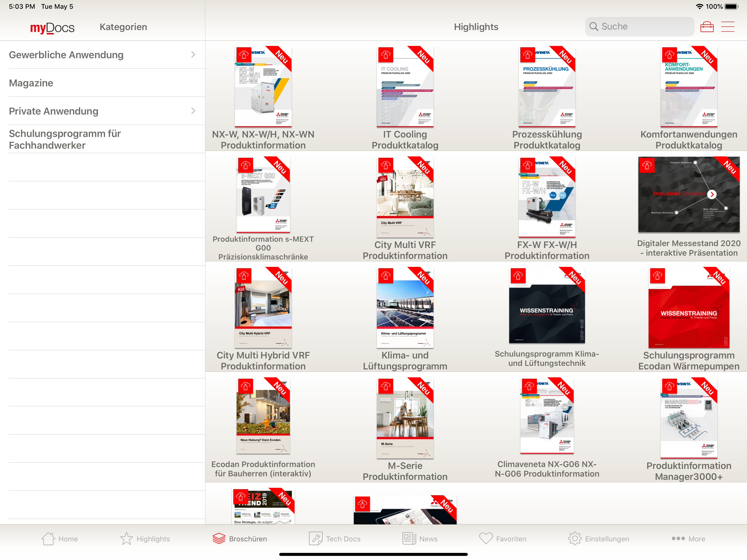The height and width of the screenshot is (560, 747).
Task: Tap download icon on s-MEXT G00 brochure
Action: [246, 165]
